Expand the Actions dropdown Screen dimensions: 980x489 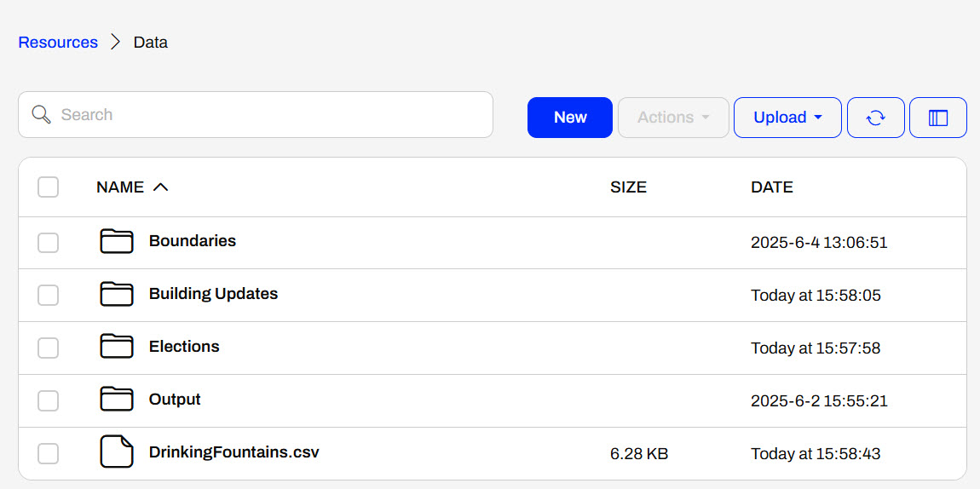[x=673, y=118]
